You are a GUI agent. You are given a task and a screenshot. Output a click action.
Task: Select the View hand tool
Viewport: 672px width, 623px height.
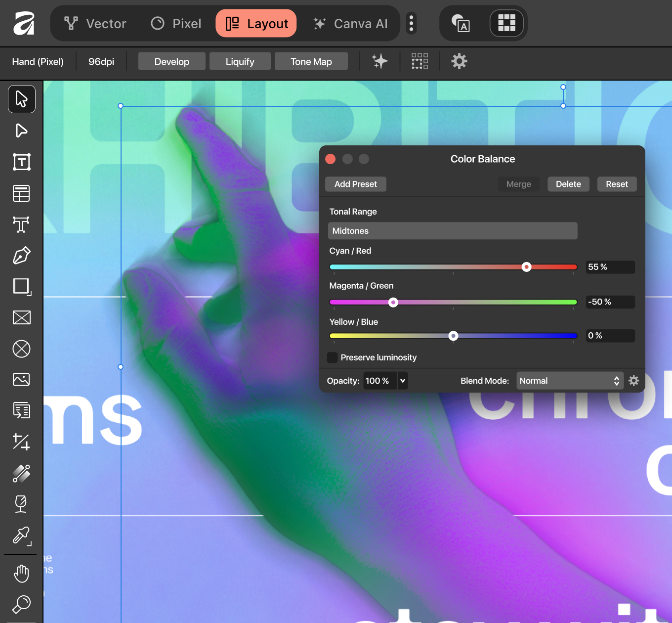pyautogui.click(x=22, y=574)
